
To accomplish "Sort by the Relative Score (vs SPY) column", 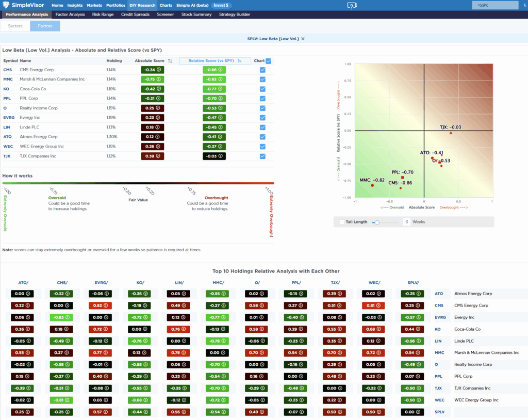I will point(214,60).
